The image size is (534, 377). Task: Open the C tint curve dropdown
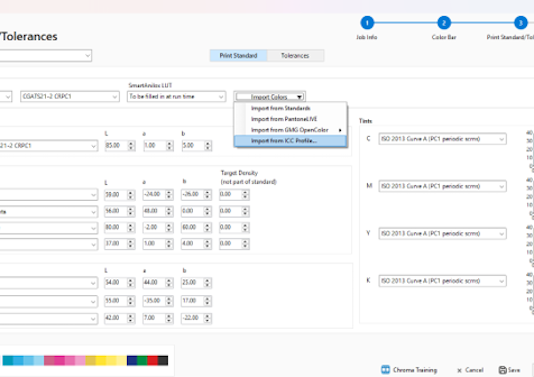(442, 139)
